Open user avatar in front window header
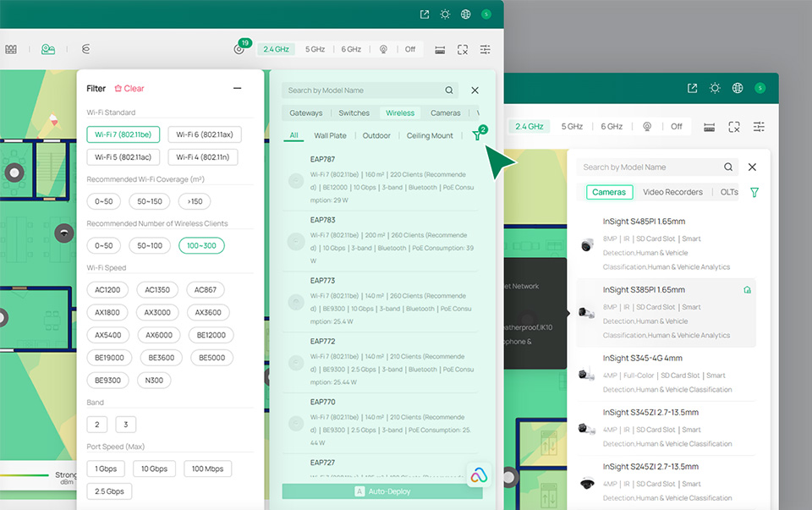812x510 pixels. coord(486,14)
